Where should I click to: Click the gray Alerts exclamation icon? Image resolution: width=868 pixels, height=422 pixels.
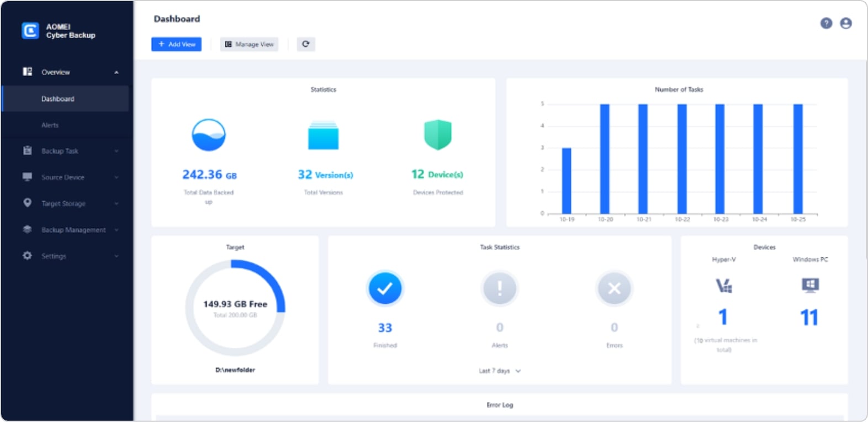coord(499,288)
